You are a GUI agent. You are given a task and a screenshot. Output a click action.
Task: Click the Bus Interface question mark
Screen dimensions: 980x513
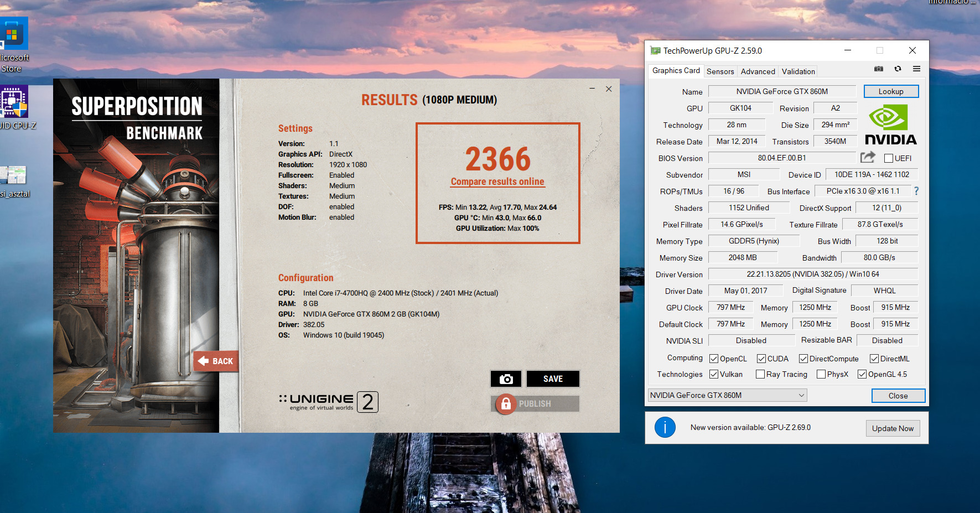point(916,191)
